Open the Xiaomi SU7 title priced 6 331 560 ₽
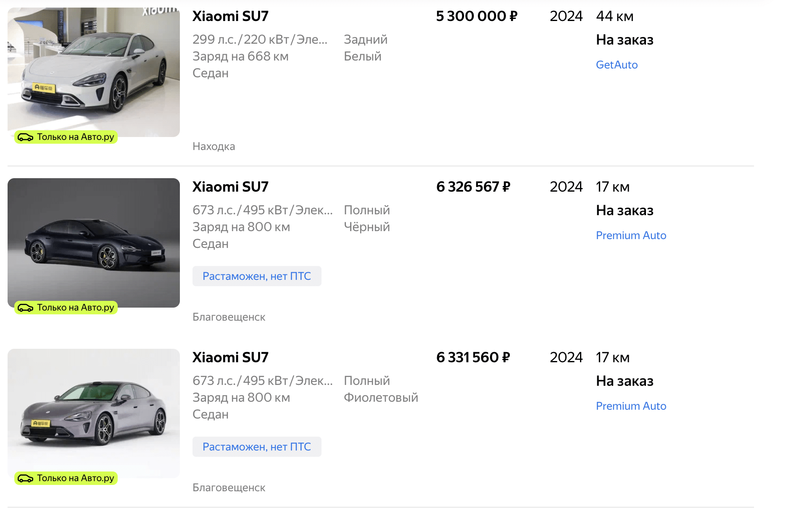 coord(230,358)
